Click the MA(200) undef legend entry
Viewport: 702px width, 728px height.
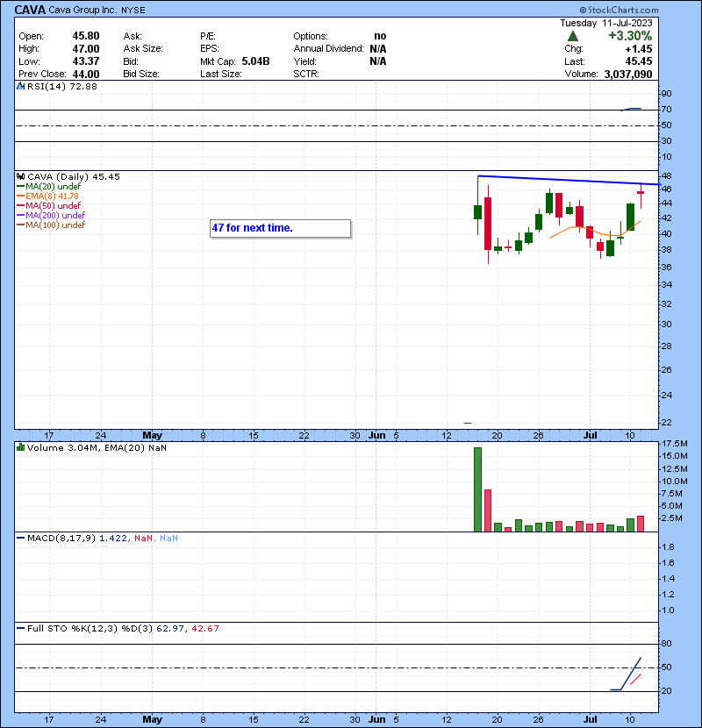(x=51, y=216)
